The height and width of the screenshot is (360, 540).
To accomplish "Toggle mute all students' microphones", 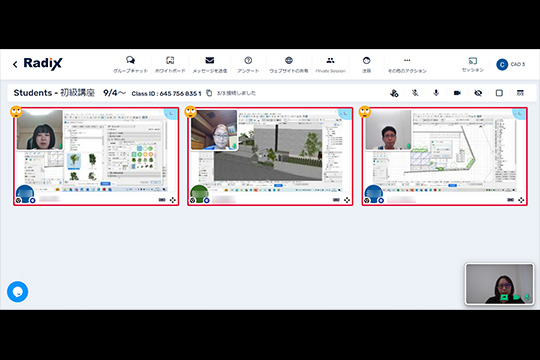I will (x=415, y=93).
